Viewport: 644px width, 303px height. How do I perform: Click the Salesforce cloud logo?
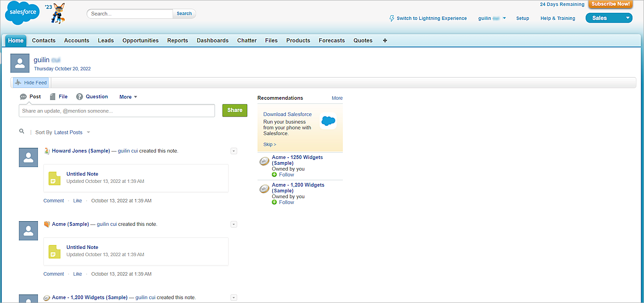pyautogui.click(x=22, y=13)
